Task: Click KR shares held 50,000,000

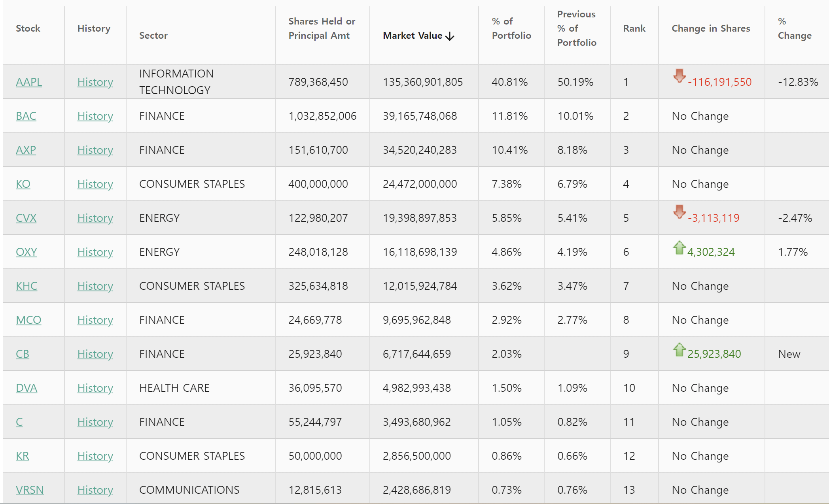Action: (315, 456)
